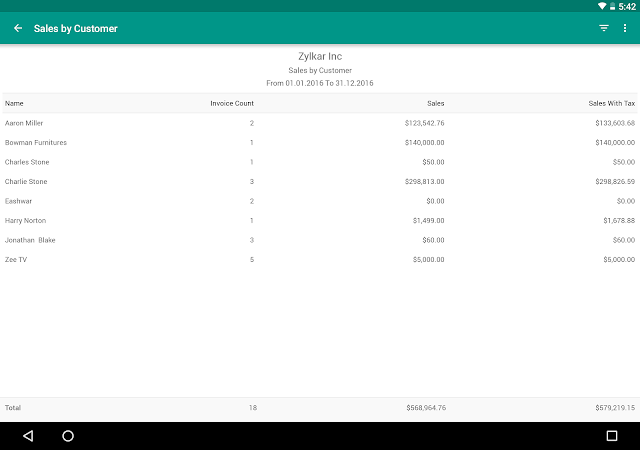Open the Eashwar row
Screen dimensions: 640x450
(x=320, y=201)
